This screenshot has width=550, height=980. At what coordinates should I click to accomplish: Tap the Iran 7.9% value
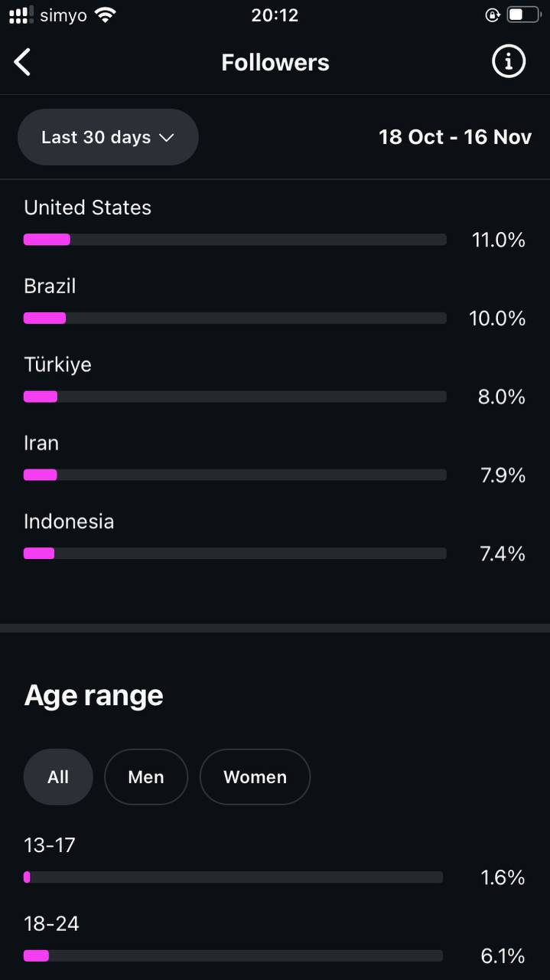(x=503, y=475)
